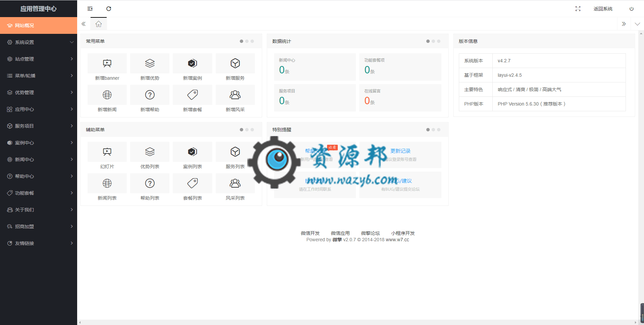Click the power logout icon

(631, 9)
